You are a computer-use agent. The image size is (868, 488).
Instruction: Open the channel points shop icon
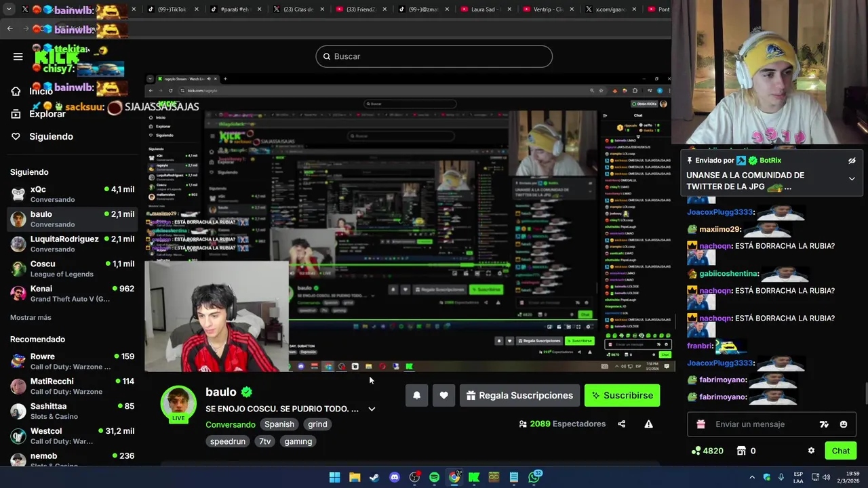741,451
